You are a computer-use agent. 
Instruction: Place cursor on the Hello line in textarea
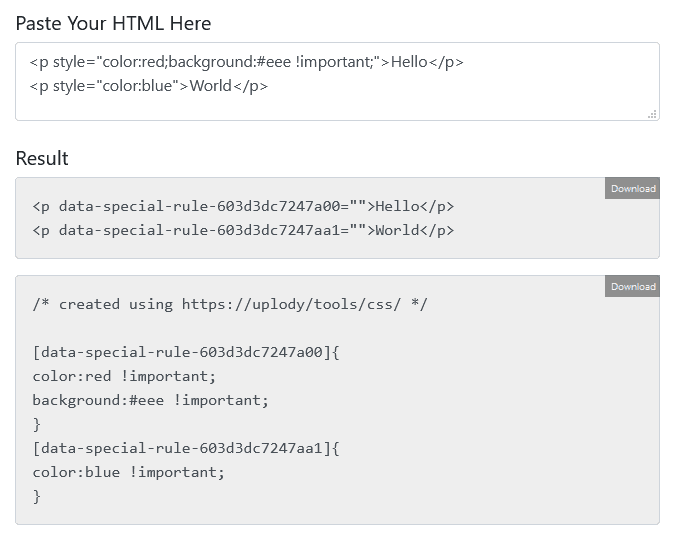pyautogui.click(x=246, y=62)
